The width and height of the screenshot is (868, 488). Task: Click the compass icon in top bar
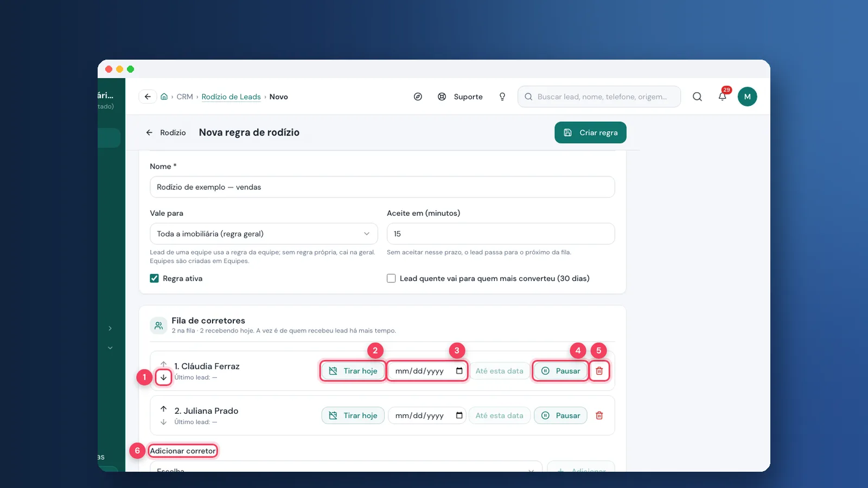coord(418,97)
